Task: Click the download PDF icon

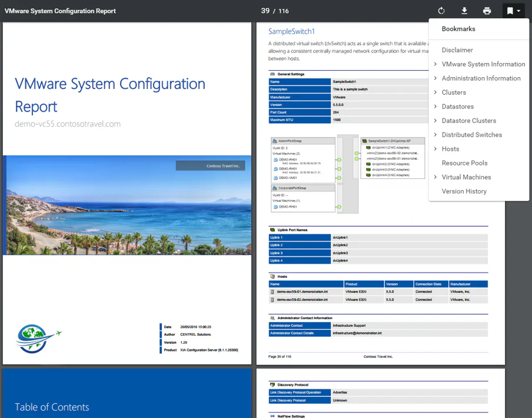Action: (464, 11)
